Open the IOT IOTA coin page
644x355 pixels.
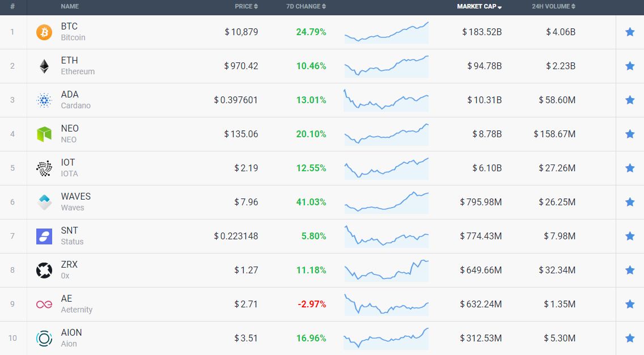[x=69, y=168]
